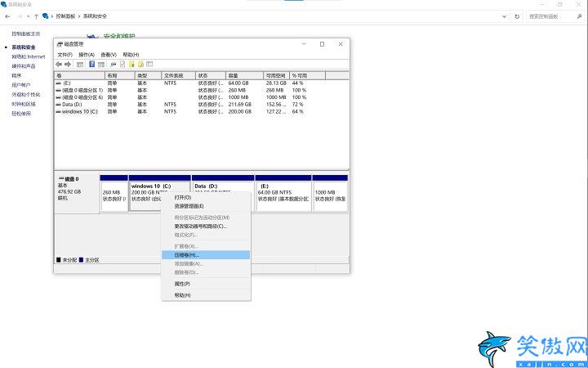Click 控制面板 breadcrumb in address bar
Image resolution: width=588 pixels, height=368 pixels.
pos(65,16)
